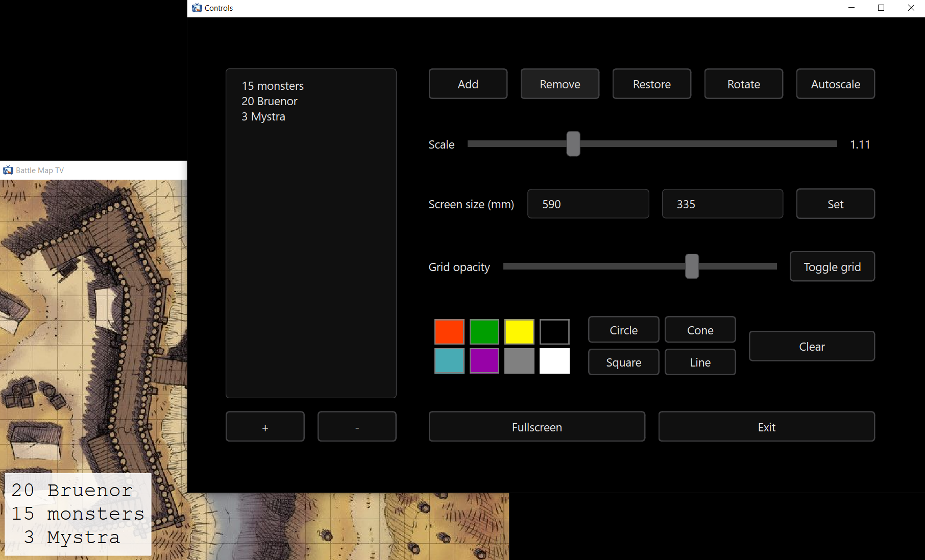The width and height of the screenshot is (925, 560).
Task: Toggle grid visibility on the map
Action: 832,267
